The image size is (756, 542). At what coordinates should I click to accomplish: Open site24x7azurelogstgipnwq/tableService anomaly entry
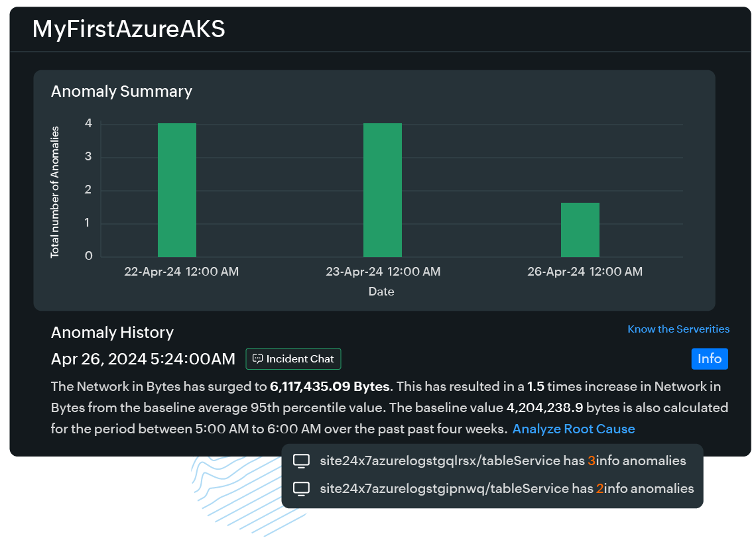[507, 489]
